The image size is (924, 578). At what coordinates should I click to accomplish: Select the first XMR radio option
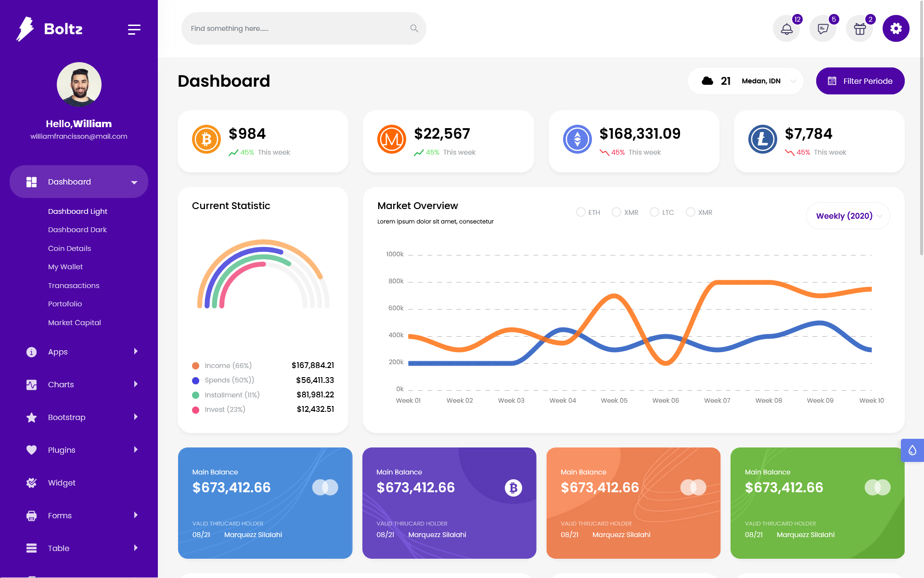pyautogui.click(x=616, y=212)
